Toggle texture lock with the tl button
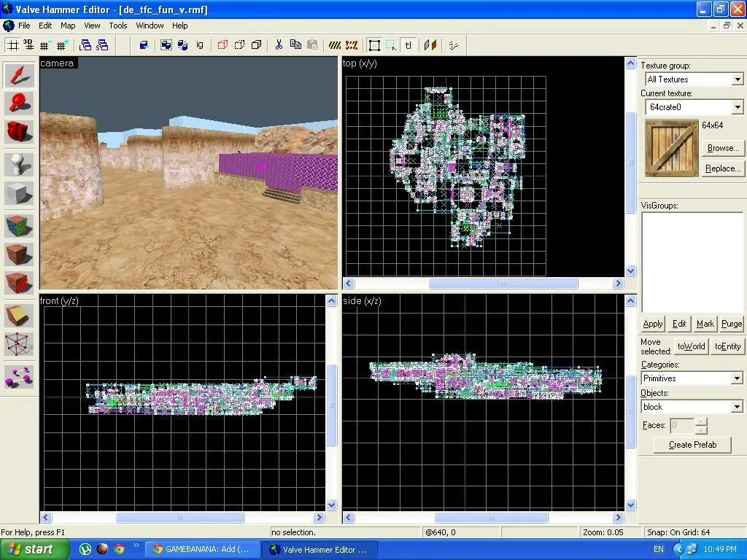This screenshot has height=560, width=747. pyautogui.click(x=407, y=44)
